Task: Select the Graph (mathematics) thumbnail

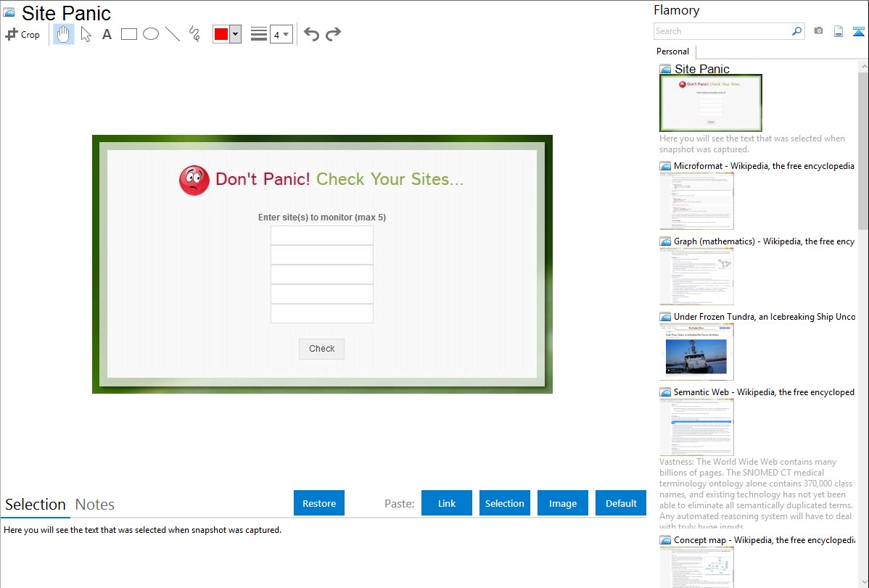Action: [696, 276]
